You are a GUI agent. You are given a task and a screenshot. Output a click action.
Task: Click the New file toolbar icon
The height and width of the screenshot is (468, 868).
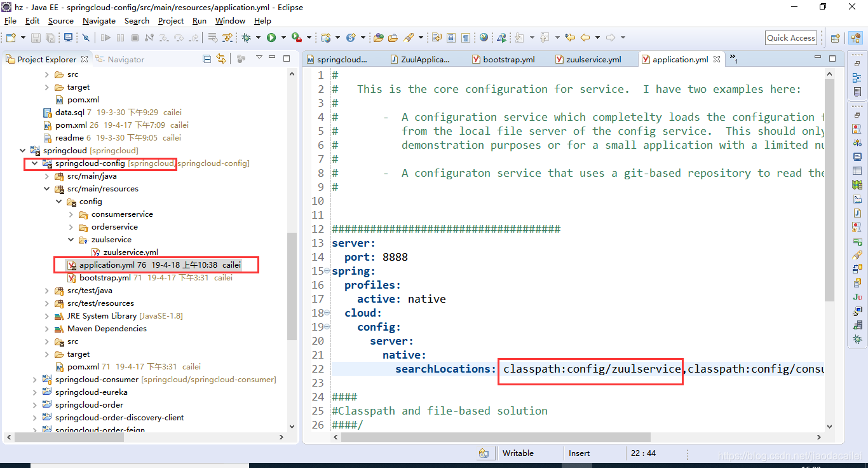point(11,38)
